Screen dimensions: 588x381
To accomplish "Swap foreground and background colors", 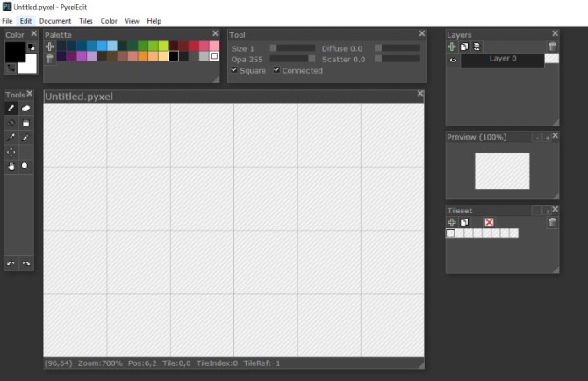I will (11, 68).
